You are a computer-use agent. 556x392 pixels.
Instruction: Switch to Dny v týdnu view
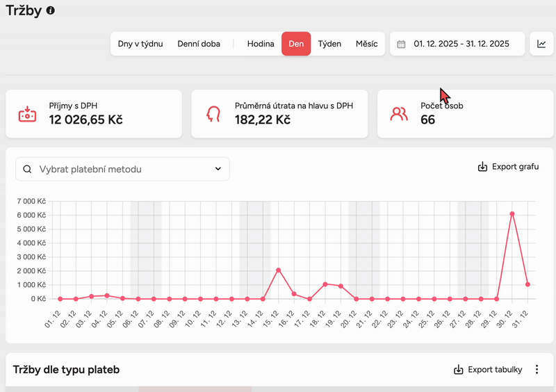coord(140,44)
